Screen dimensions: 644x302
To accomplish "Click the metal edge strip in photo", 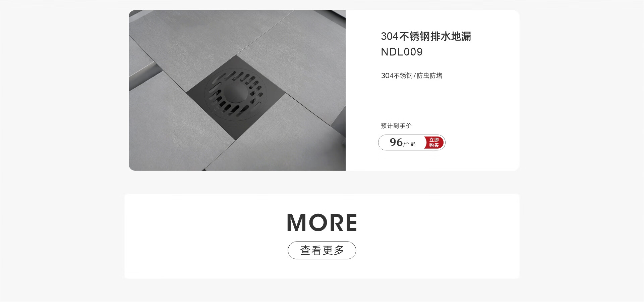I will pyautogui.click(x=144, y=76).
